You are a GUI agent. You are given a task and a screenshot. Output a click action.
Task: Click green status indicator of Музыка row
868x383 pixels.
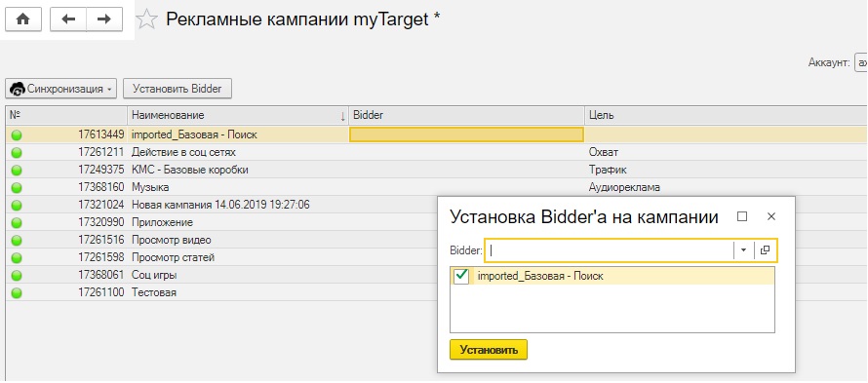point(17,188)
